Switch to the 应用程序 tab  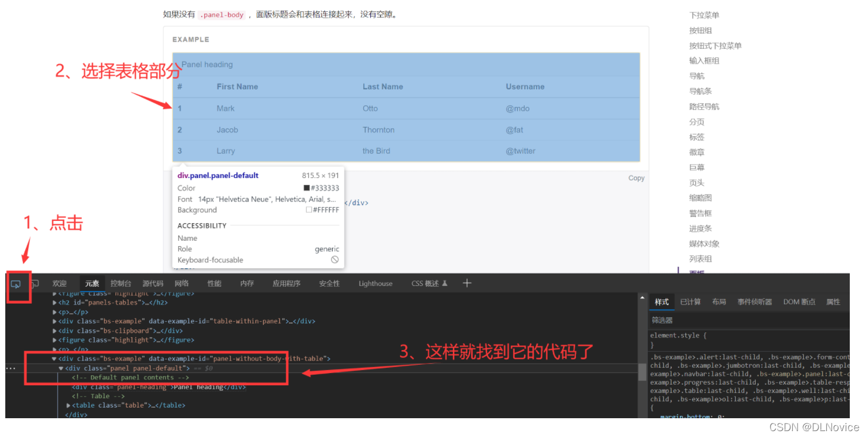coord(286,284)
